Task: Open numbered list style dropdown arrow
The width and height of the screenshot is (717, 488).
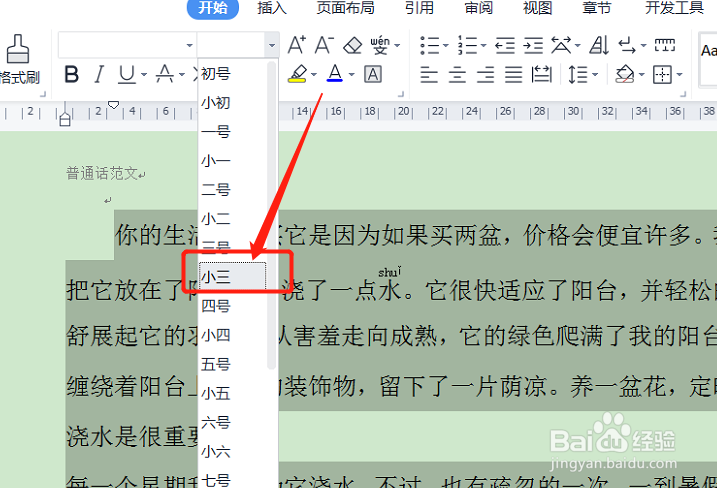Action: (483, 46)
